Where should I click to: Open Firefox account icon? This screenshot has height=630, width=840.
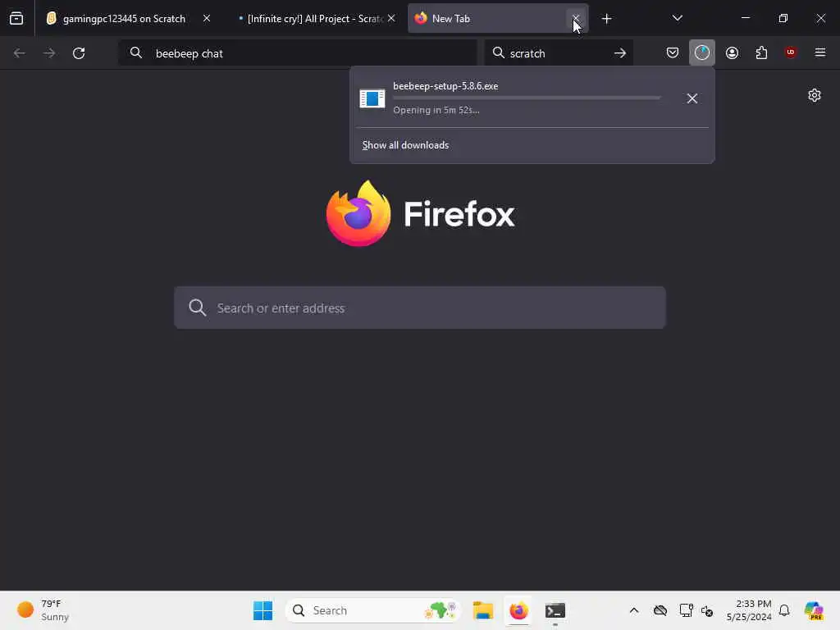coord(732,52)
